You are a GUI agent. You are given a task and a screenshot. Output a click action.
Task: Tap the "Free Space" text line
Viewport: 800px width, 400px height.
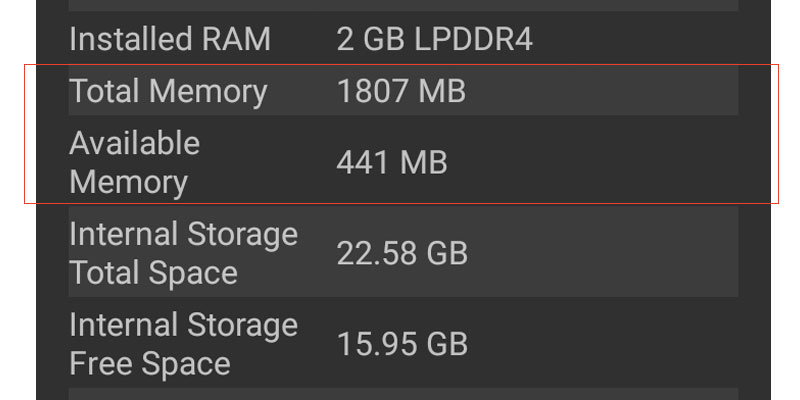150,364
